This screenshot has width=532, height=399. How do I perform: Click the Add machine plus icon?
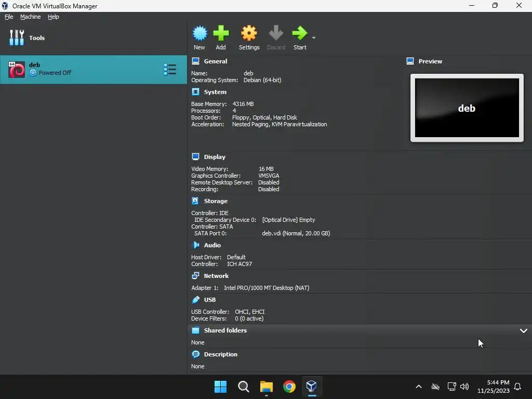coord(221,33)
